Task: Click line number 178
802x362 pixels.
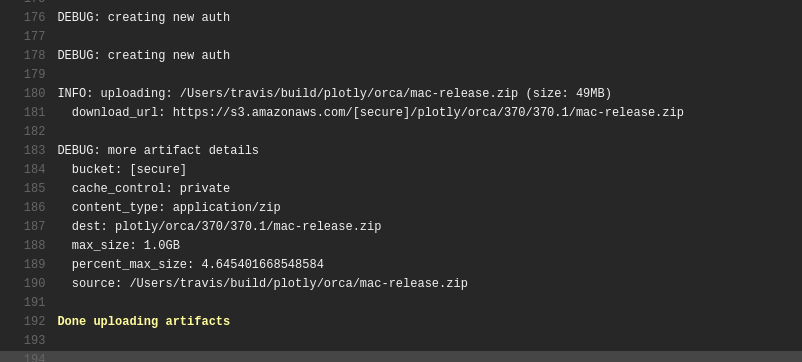Action: 34,55
